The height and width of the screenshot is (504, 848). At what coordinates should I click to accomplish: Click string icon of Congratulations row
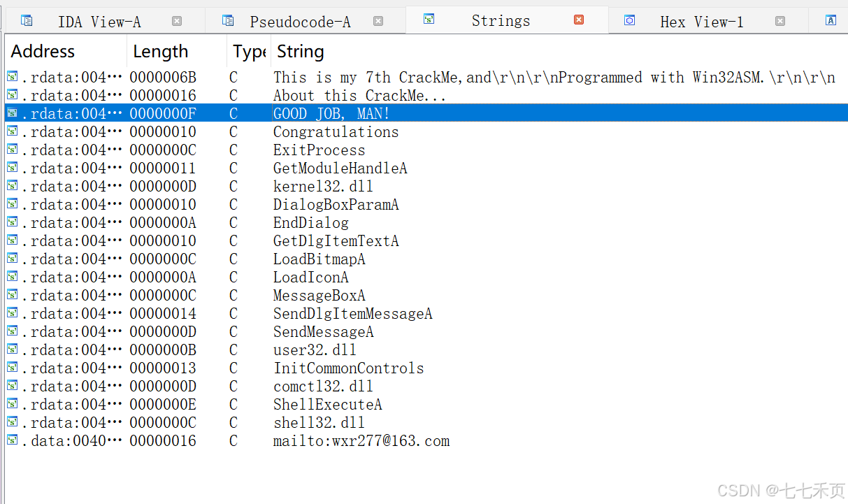pyautogui.click(x=12, y=131)
